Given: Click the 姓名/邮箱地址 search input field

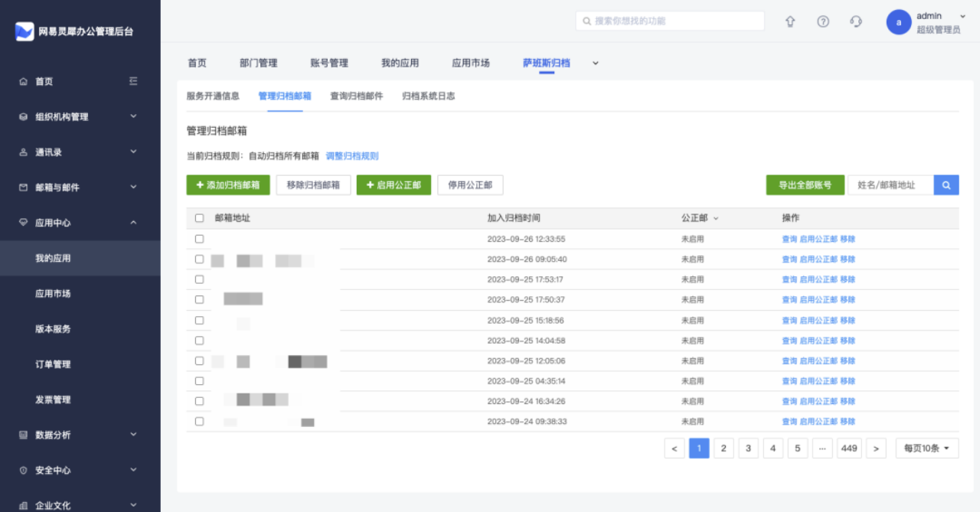Looking at the screenshot, I should [890, 185].
